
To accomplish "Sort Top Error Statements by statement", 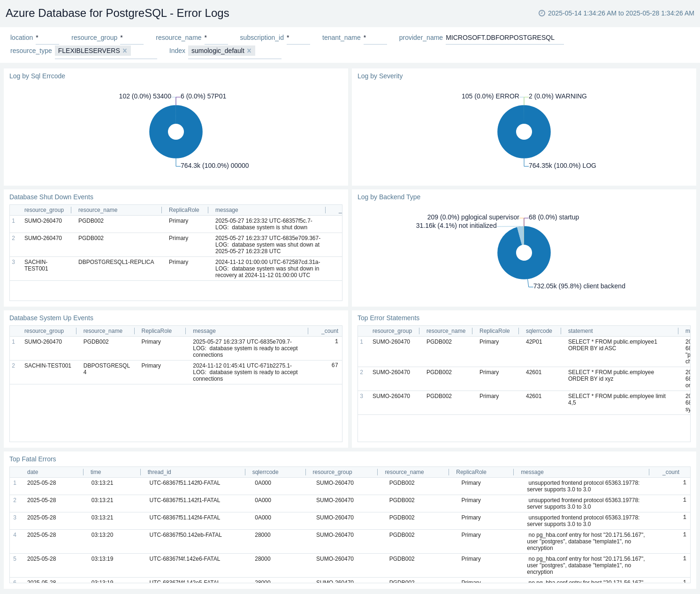I will pyautogui.click(x=580, y=331).
